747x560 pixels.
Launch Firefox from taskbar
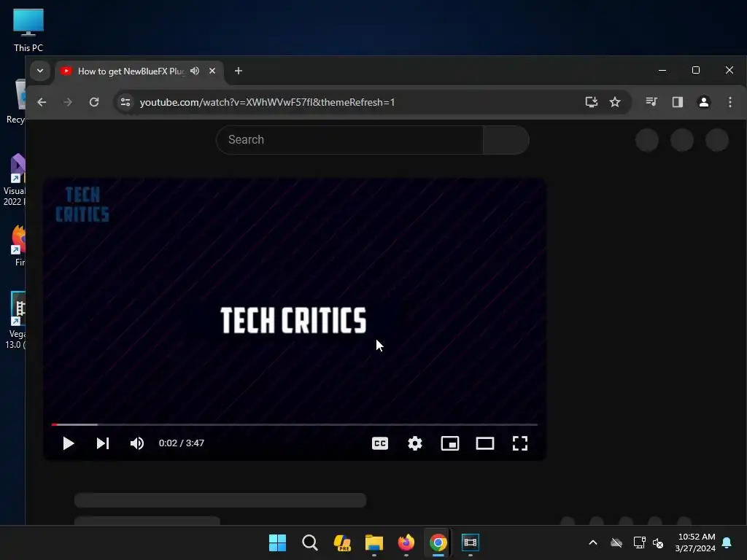[406, 542]
